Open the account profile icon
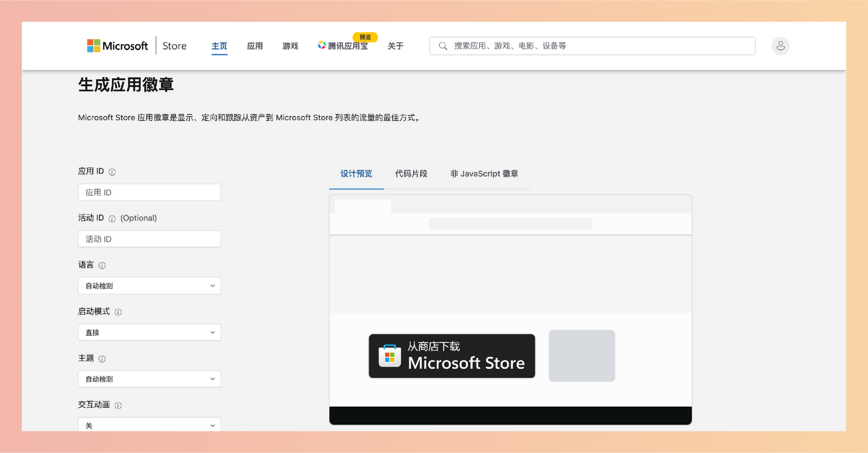The image size is (868, 453). (780, 45)
